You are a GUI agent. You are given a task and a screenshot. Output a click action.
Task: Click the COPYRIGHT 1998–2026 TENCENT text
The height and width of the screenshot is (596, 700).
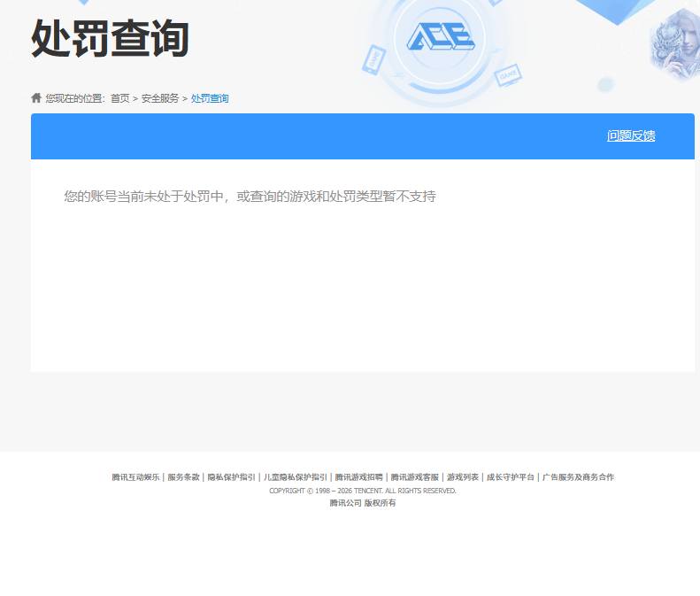[363, 491]
